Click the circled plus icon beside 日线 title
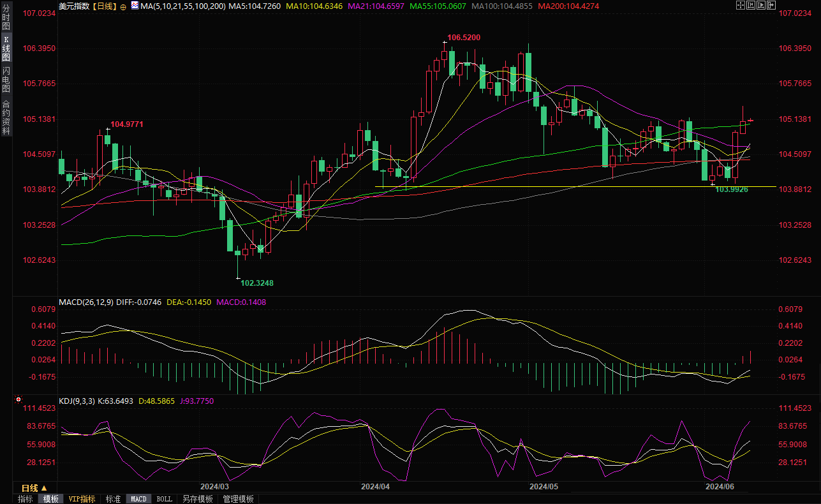The image size is (821, 504). pos(123,6)
